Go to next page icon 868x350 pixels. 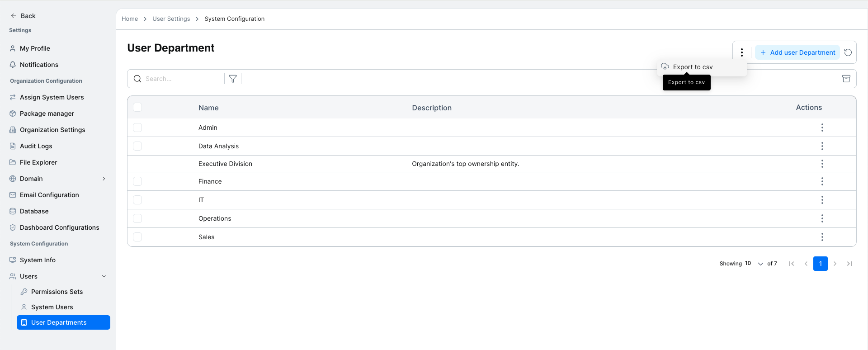(835, 264)
